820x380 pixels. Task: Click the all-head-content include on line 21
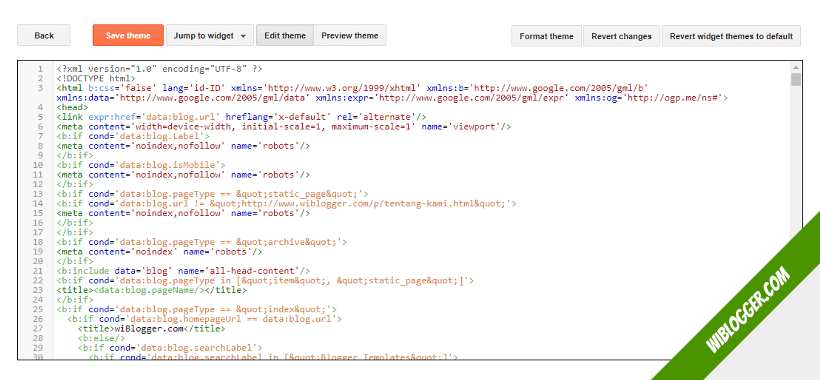184,271
